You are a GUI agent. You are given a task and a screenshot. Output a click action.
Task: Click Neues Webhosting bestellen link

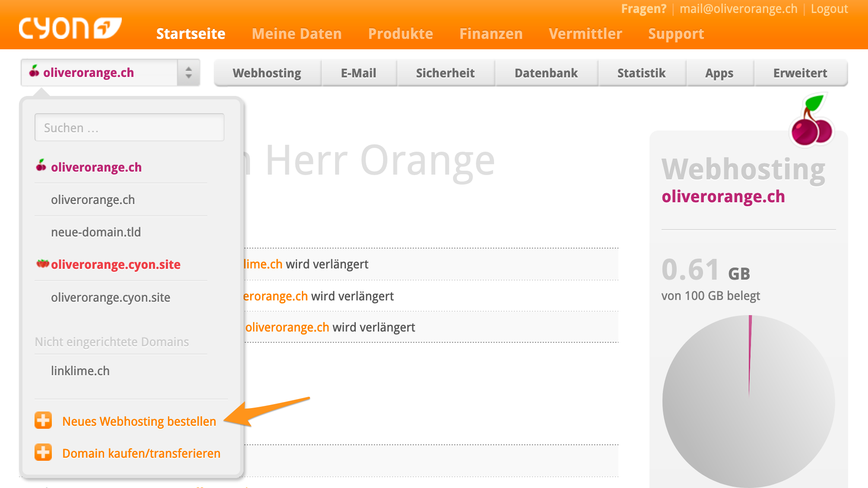pyautogui.click(x=139, y=421)
